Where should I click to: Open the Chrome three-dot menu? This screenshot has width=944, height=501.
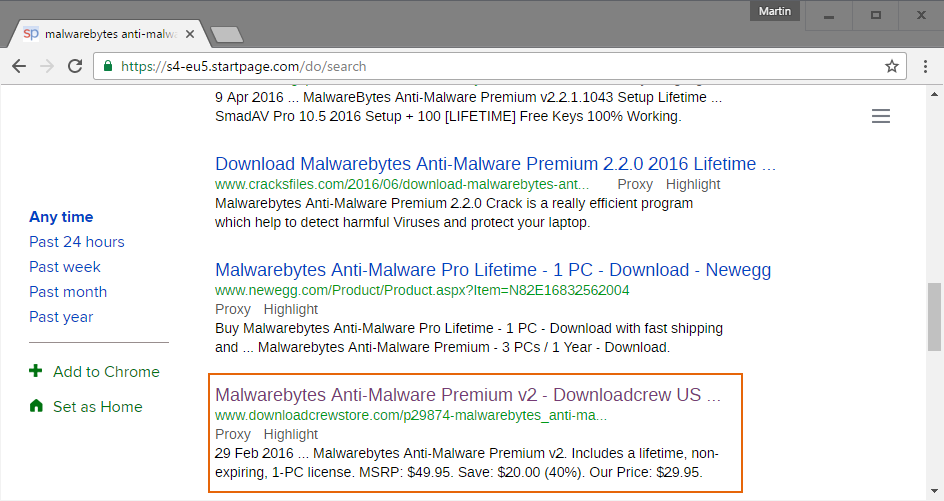coord(925,66)
